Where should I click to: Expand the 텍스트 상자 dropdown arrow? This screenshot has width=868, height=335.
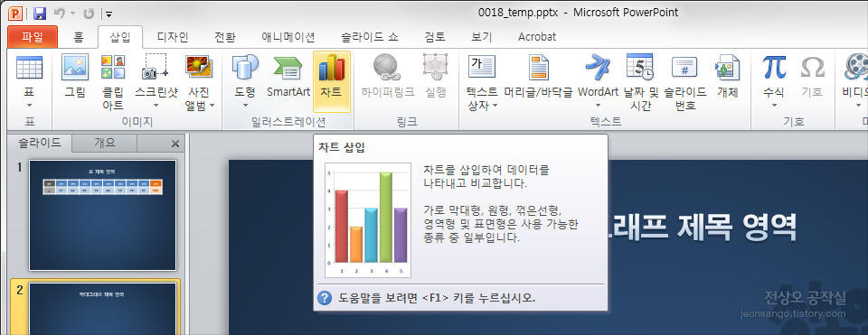495,105
